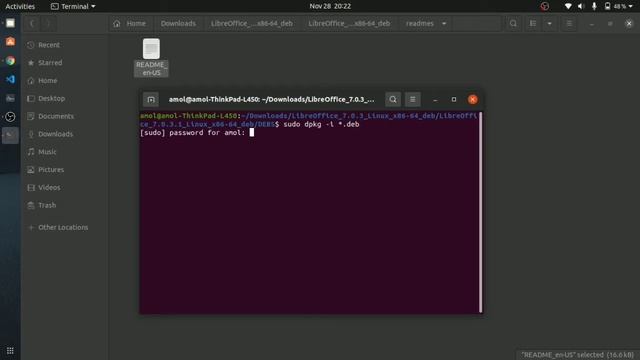Toggle list/grid view in file manager
This screenshot has width=640, height=360.
pos(533,23)
